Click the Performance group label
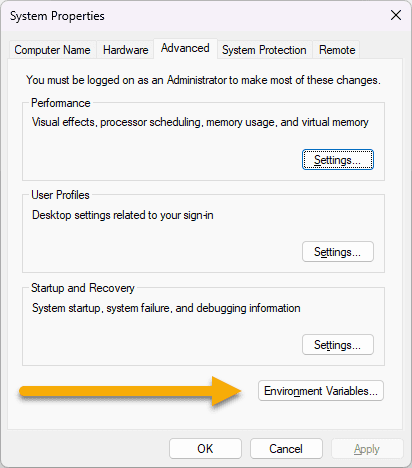 (x=61, y=103)
